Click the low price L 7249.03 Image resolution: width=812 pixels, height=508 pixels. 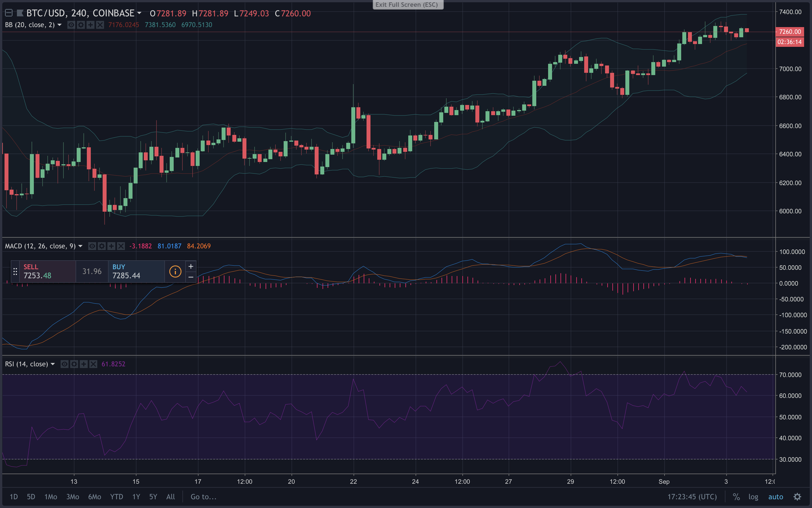pyautogui.click(x=251, y=13)
